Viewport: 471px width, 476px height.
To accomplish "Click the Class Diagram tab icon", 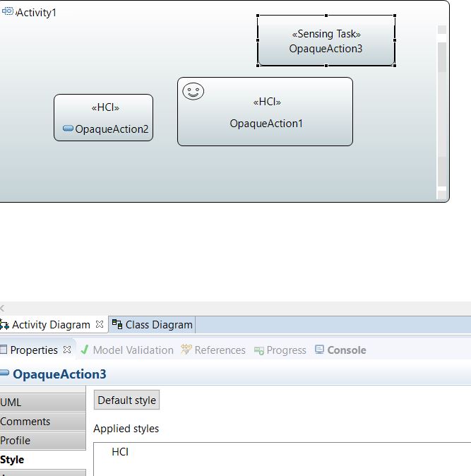I will (x=117, y=324).
